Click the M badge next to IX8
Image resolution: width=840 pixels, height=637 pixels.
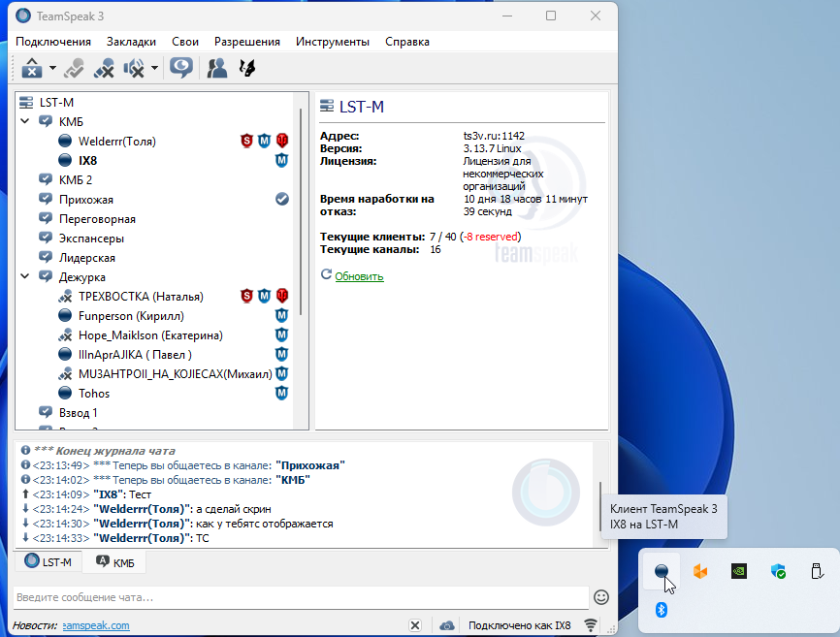282,160
